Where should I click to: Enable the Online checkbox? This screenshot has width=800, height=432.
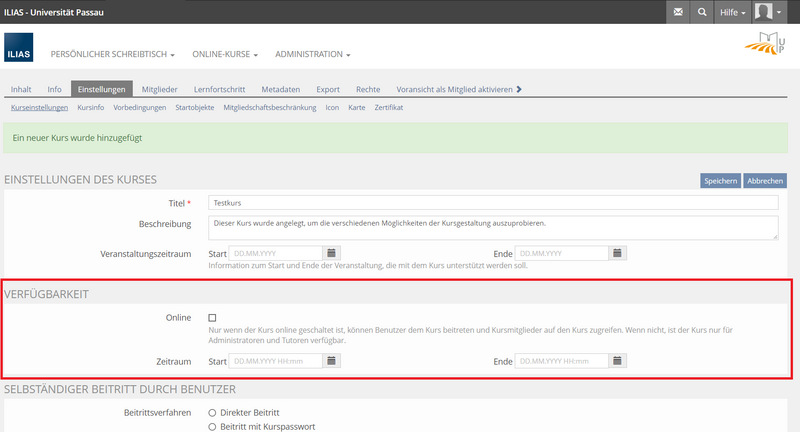[212, 317]
